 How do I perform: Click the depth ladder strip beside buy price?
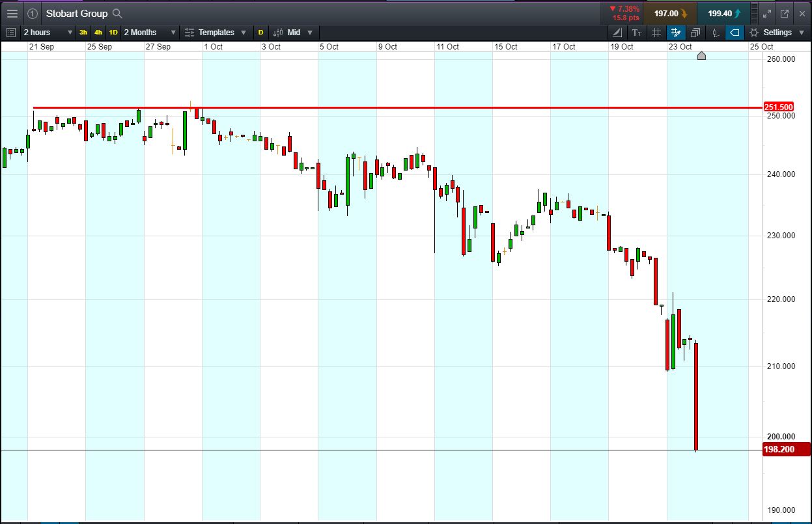pos(754,13)
